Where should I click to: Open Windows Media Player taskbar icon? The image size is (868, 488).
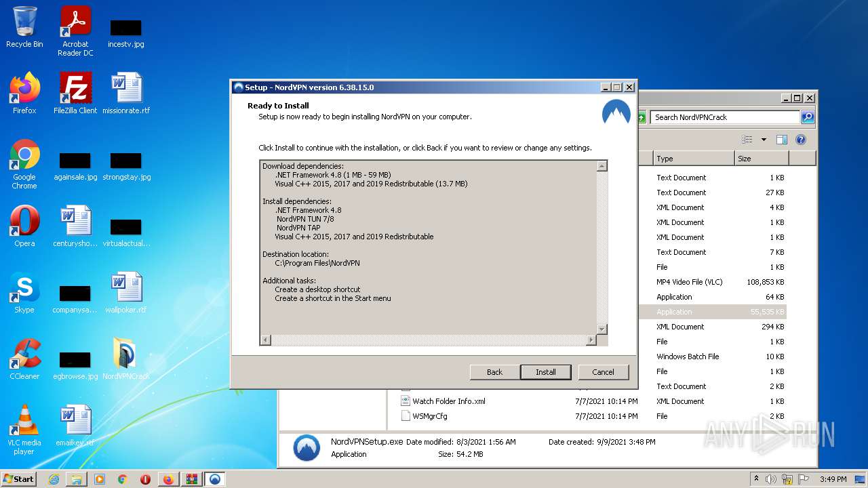(x=100, y=479)
